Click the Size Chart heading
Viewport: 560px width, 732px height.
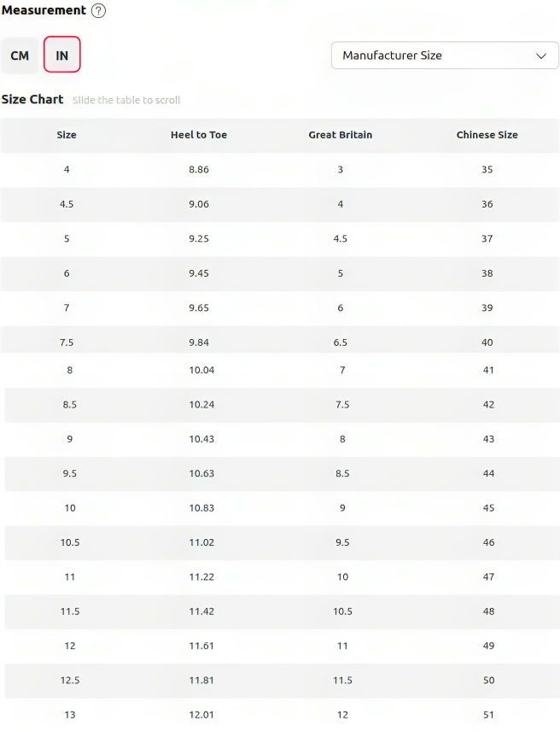pyautogui.click(x=32, y=99)
